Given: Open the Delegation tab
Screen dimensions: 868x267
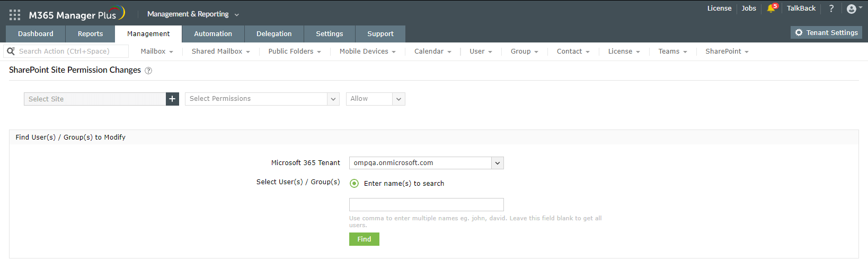Looking at the screenshot, I should [x=274, y=34].
